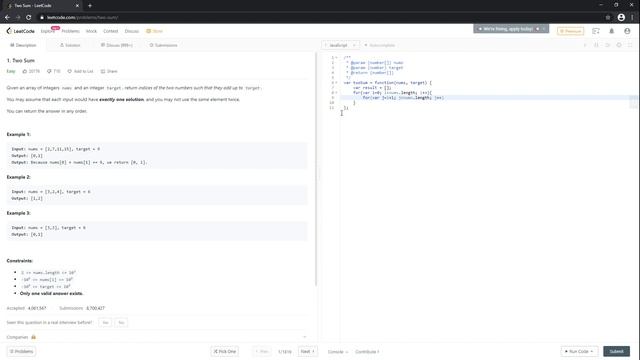Open the Explore menu item
The height and width of the screenshot is (360, 640).
pyautogui.click(x=47, y=31)
